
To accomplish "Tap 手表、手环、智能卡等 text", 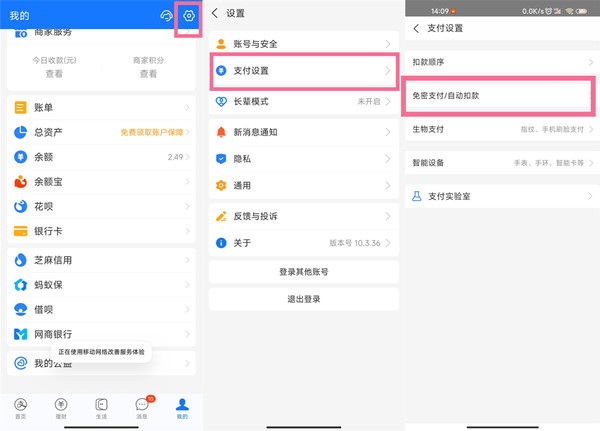I will pyautogui.click(x=549, y=163).
